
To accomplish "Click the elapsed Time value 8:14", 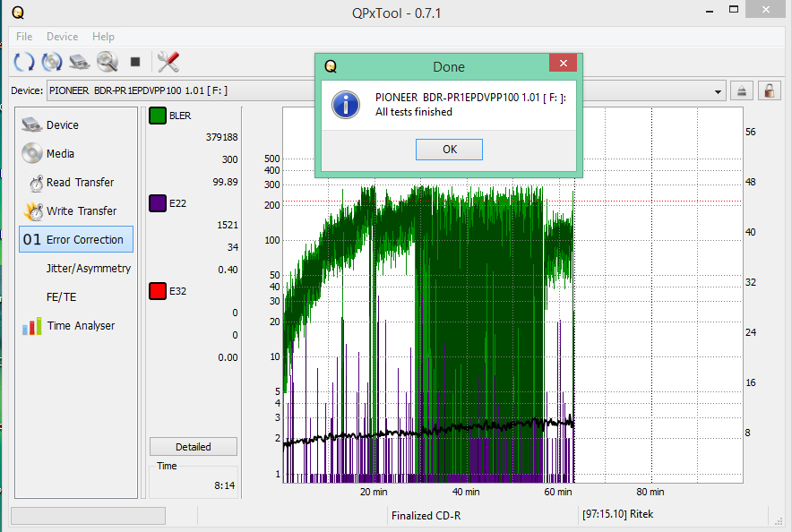I will [225, 485].
